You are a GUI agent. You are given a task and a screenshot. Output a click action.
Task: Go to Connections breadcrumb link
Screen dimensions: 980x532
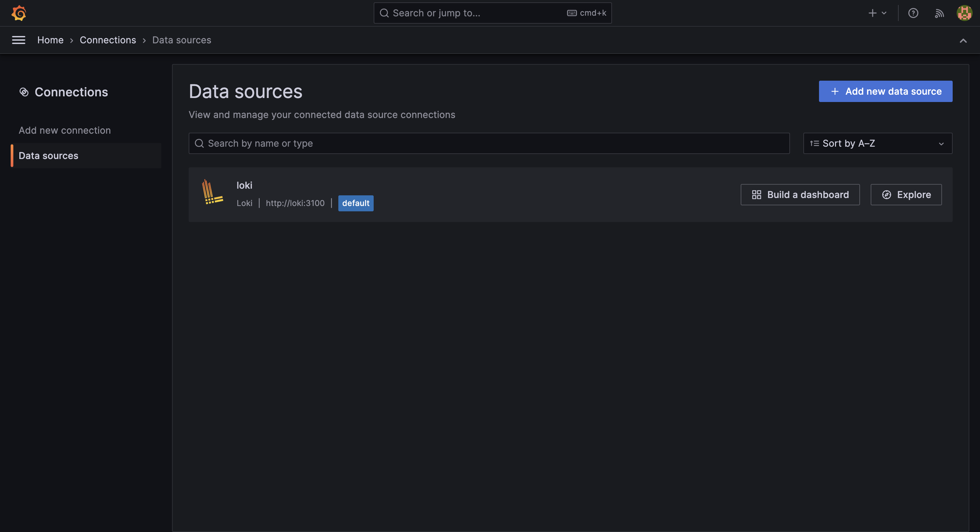pyautogui.click(x=108, y=40)
